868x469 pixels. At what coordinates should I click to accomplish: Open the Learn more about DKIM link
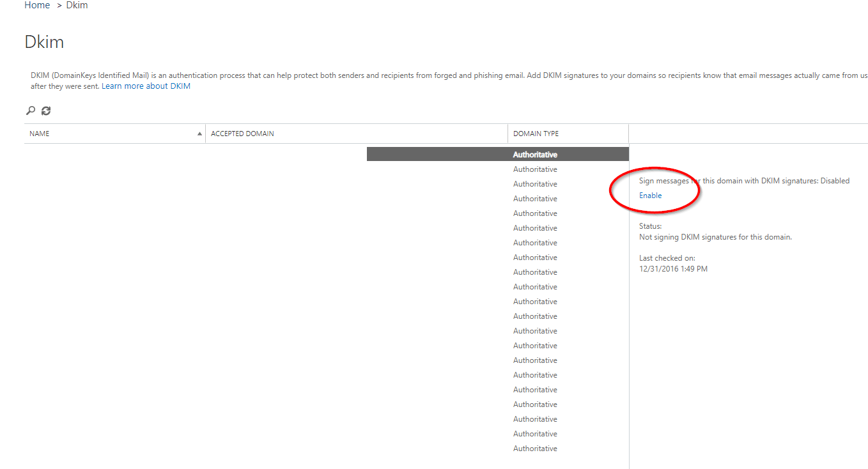146,86
